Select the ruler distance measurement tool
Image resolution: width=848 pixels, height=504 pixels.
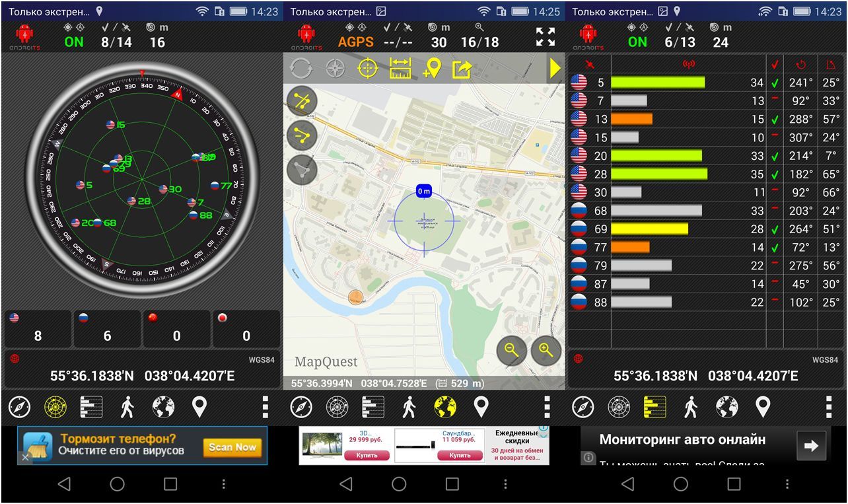(x=400, y=69)
